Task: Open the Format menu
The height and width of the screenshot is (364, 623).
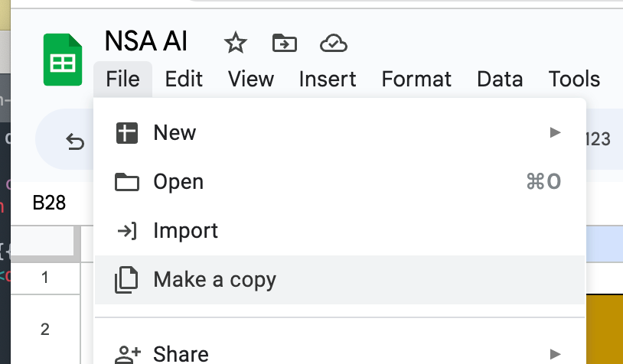Action: pyautogui.click(x=416, y=79)
